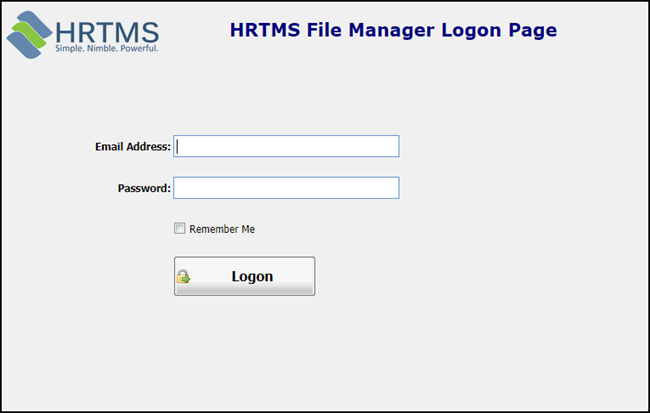Click the Email Address label
The width and height of the screenshot is (650, 413).
133,146
